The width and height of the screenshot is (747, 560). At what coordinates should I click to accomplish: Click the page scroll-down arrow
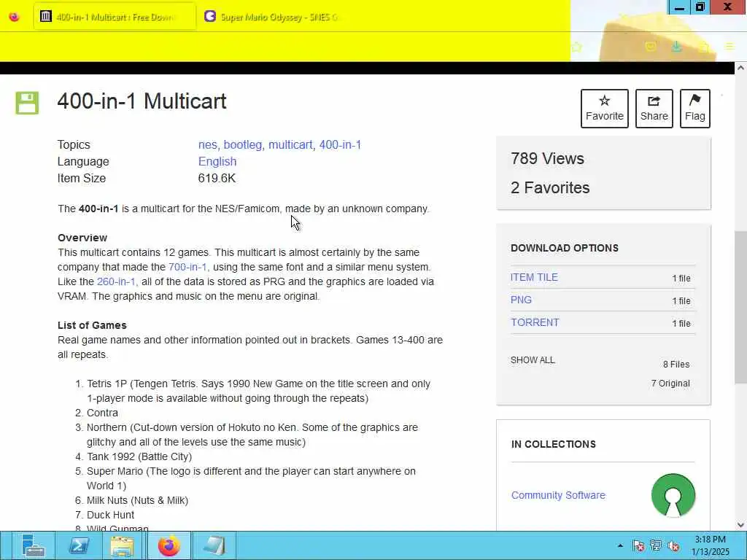(740, 525)
